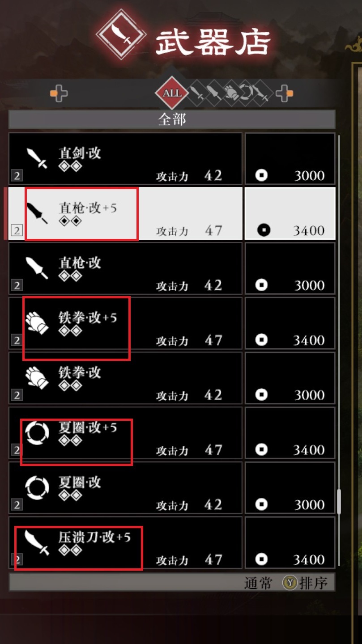Select 夏圈·改+5 ring weapon
The image size is (362, 644).
(x=125, y=433)
